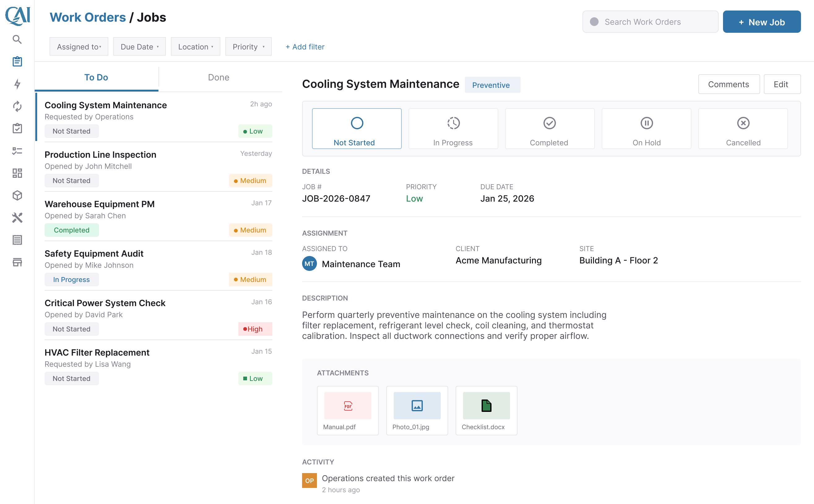Switch to the Done tab
814x504 pixels.
click(x=219, y=77)
